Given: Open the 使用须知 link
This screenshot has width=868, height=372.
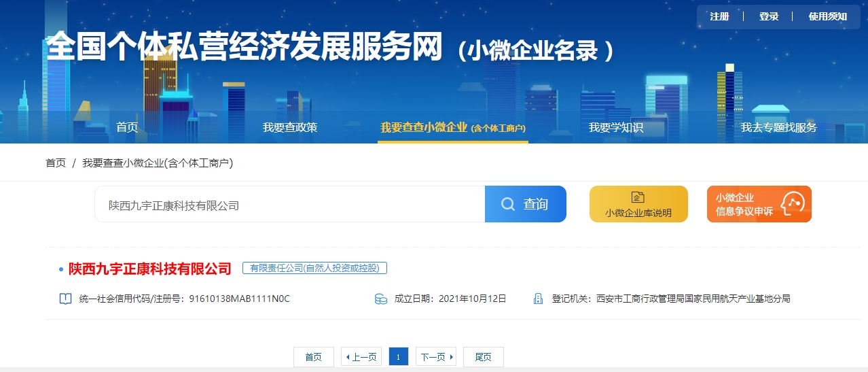Looking at the screenshot, I should click(x=827, y=16).
